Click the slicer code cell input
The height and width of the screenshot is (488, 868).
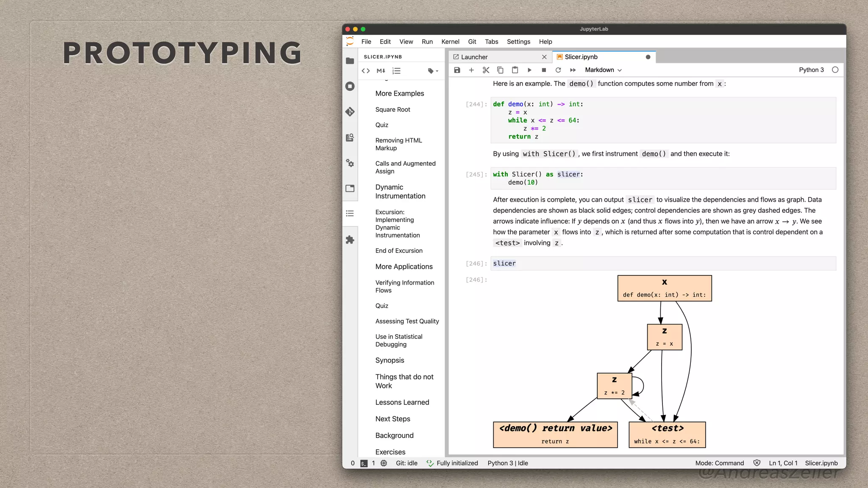pyautogui.click(x=663, y=263)
